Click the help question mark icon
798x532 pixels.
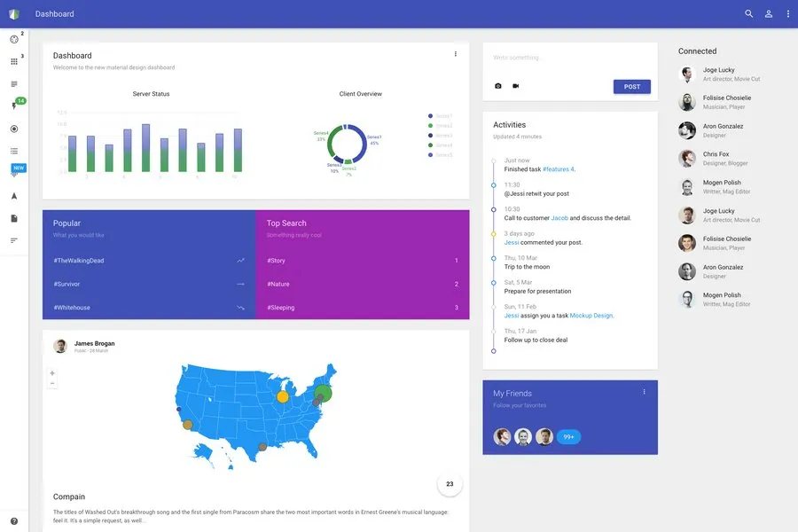(x=14, y=521)
